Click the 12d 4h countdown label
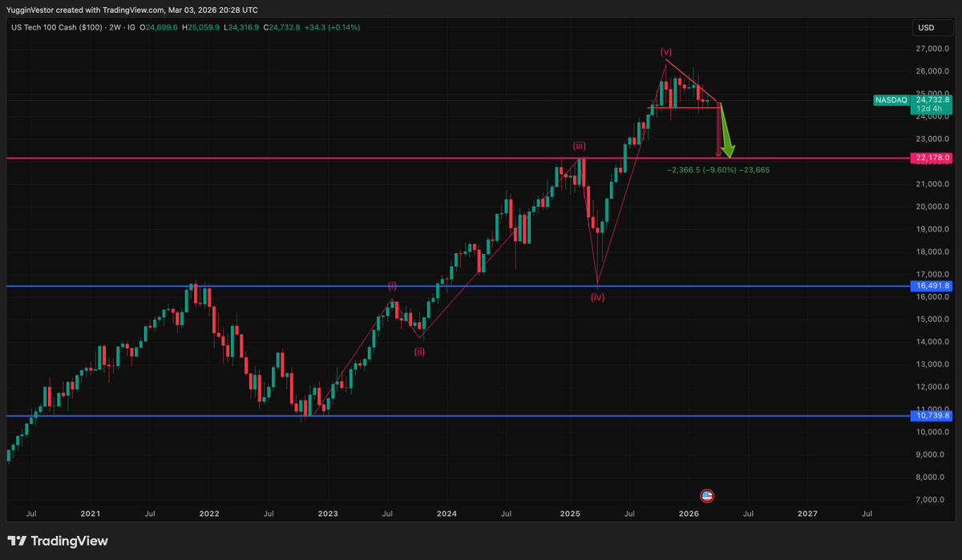The image size is (962, 560). (930, 110)
